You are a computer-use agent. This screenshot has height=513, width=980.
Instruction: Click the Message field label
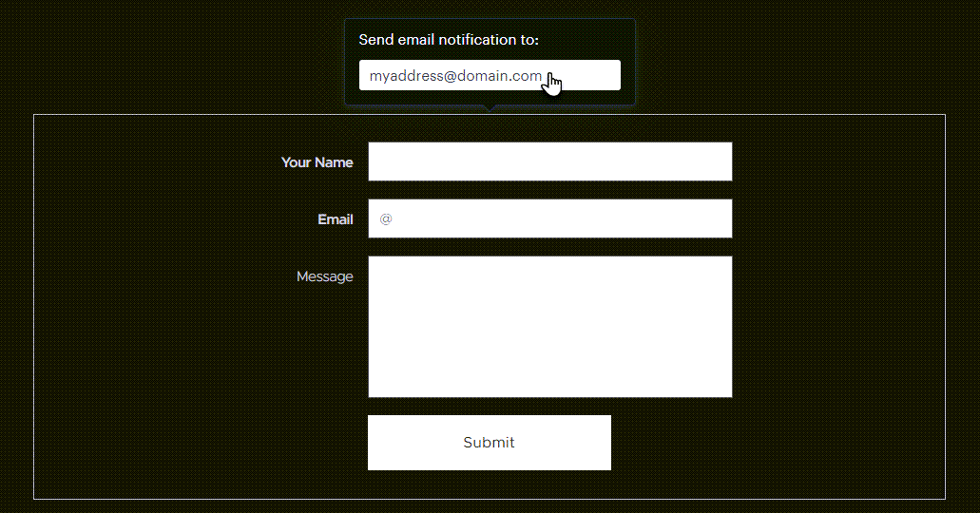click(324, 276)
